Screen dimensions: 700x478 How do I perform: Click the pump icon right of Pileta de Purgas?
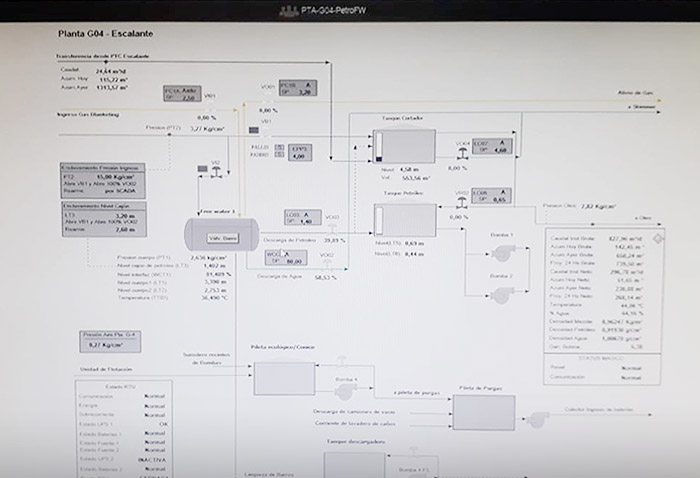(538, 420)
